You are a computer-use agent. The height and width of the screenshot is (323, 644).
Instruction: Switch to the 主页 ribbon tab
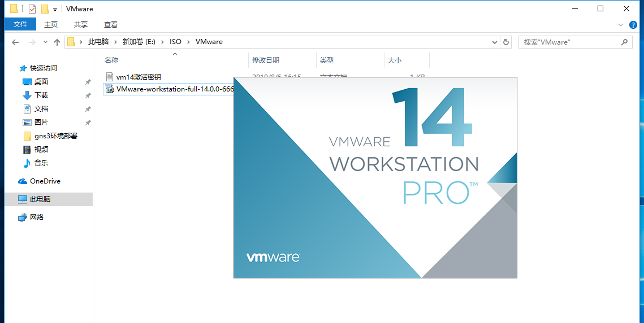(x=51, y=25)
